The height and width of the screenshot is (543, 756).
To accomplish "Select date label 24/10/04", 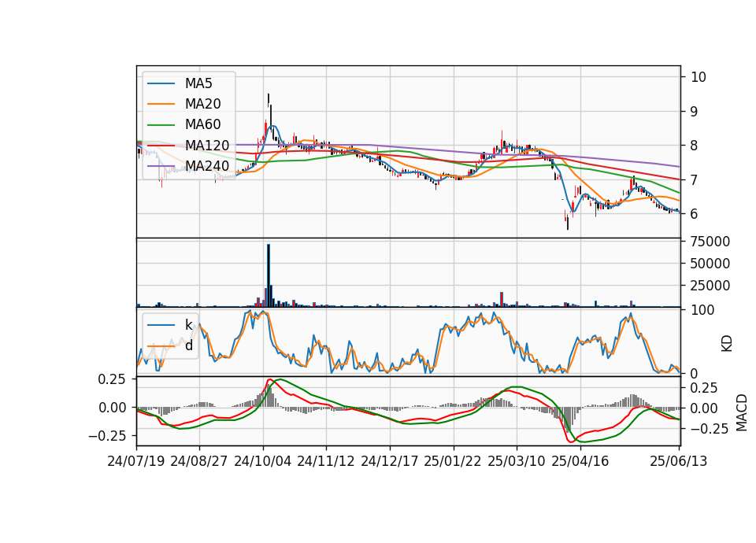I will (263, 461).
